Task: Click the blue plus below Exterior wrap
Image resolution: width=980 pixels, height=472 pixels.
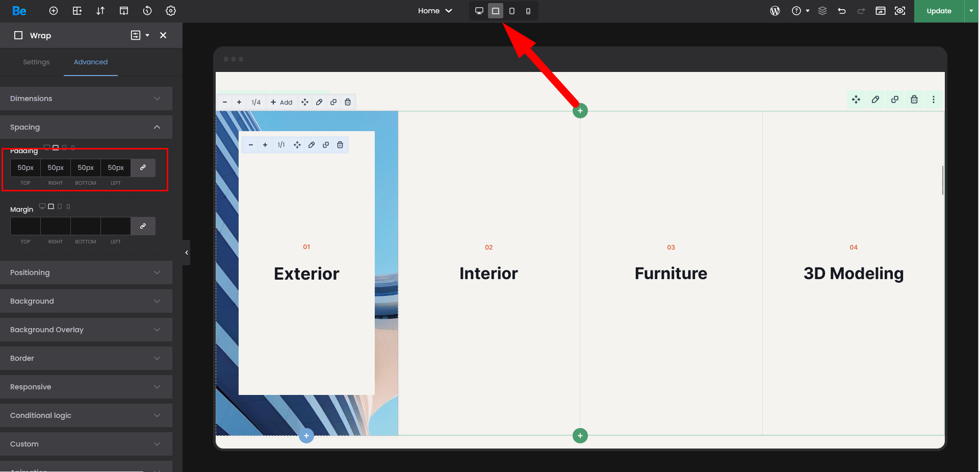Action: coord(306,436)
